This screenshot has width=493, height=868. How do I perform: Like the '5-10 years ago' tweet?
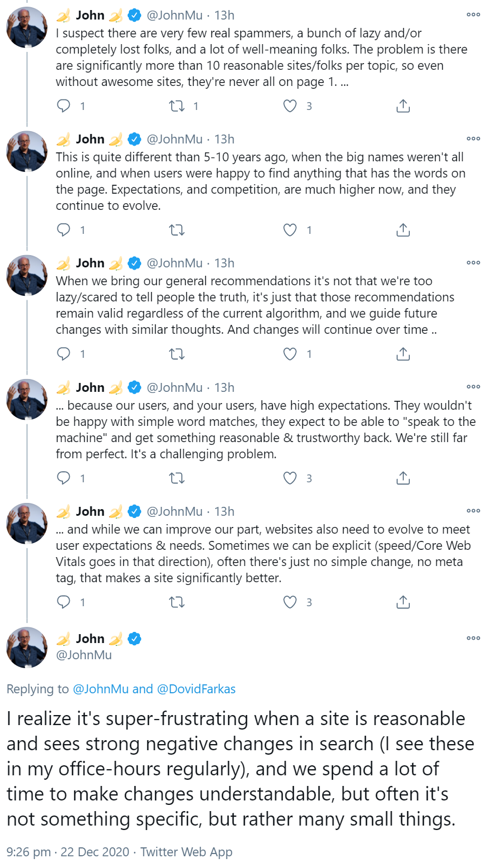coord(290,229)
